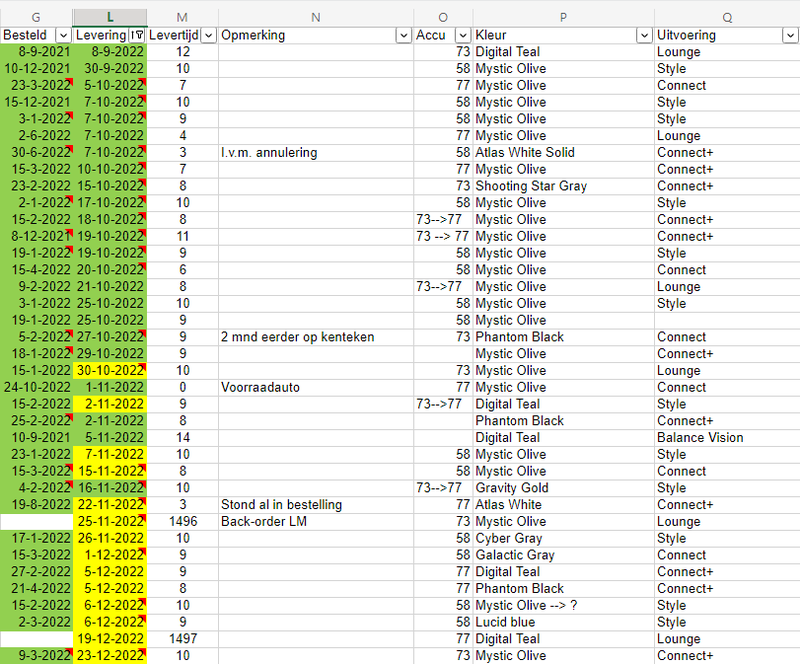Select Levertijd cell with value 1497
This screenshot has height=664, width=800.
point(182,639)
